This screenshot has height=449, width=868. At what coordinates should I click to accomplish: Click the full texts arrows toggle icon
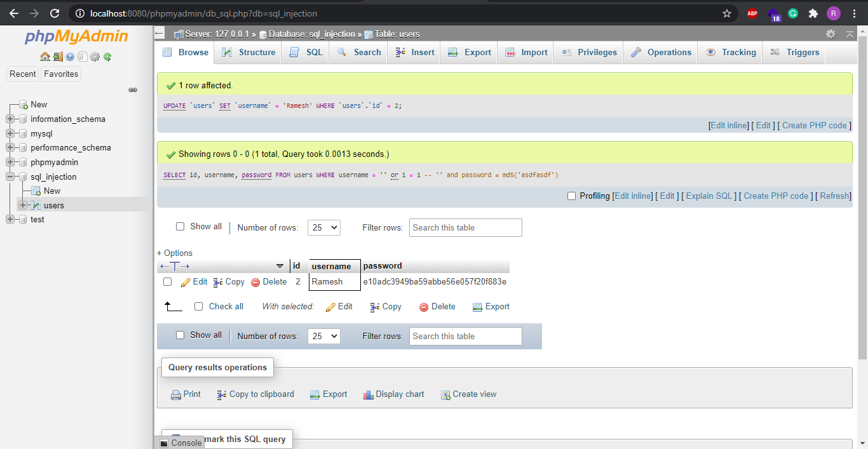click(x=175, y=266)
